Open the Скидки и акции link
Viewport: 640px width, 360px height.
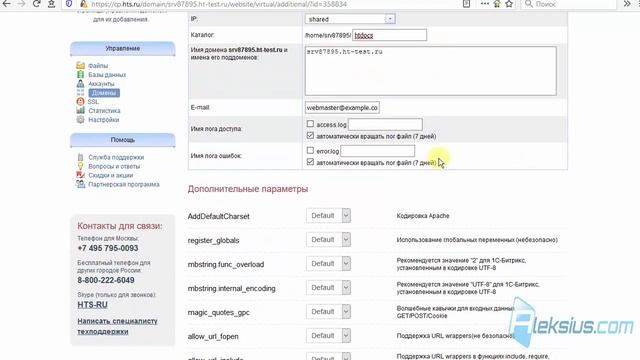111,175
